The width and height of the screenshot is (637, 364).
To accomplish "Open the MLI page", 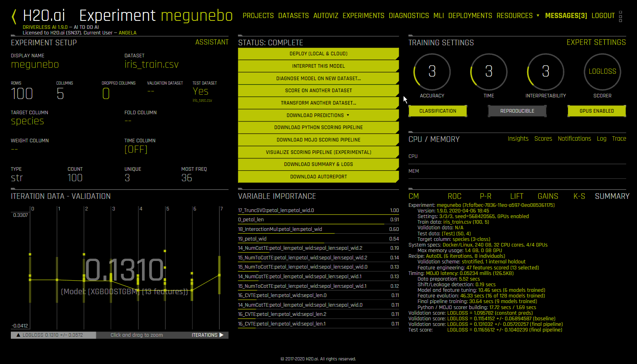I will 438,16.
